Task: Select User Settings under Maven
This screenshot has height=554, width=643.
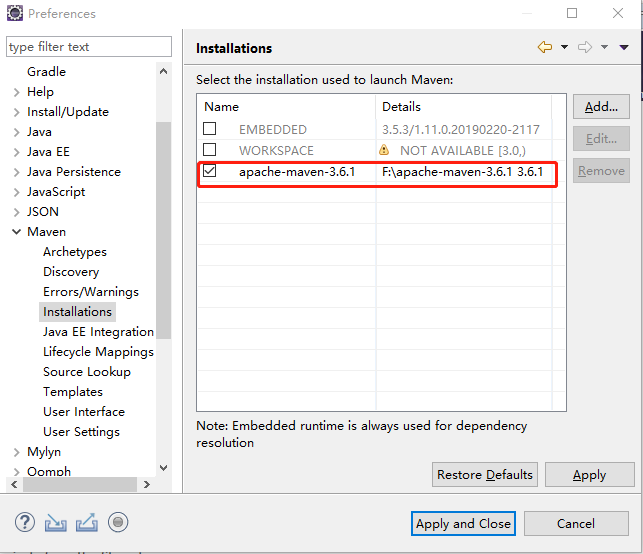Action: pyautogui.click(x=82, y=432)
